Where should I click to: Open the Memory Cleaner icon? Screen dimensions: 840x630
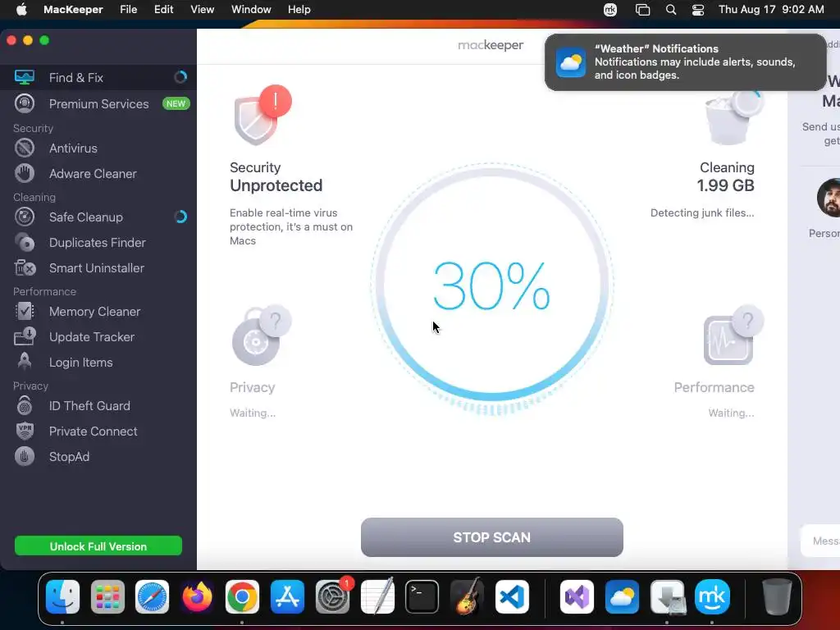(25, 311)
